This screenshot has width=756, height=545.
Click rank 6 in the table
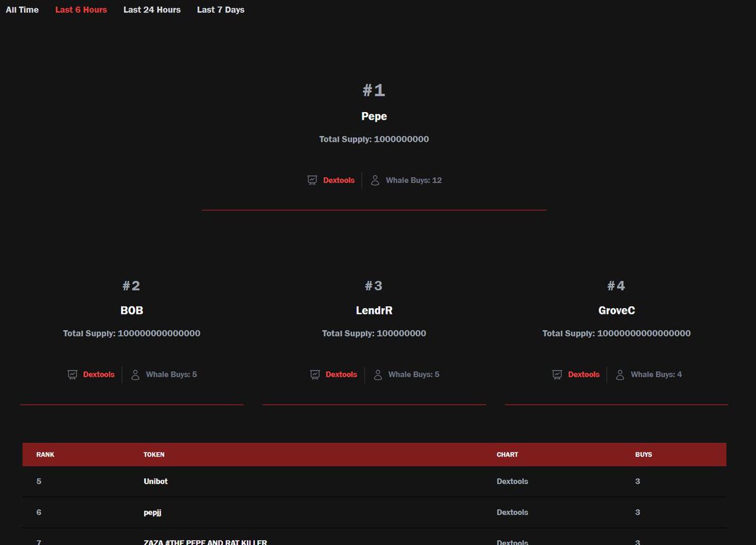[39, 512]
